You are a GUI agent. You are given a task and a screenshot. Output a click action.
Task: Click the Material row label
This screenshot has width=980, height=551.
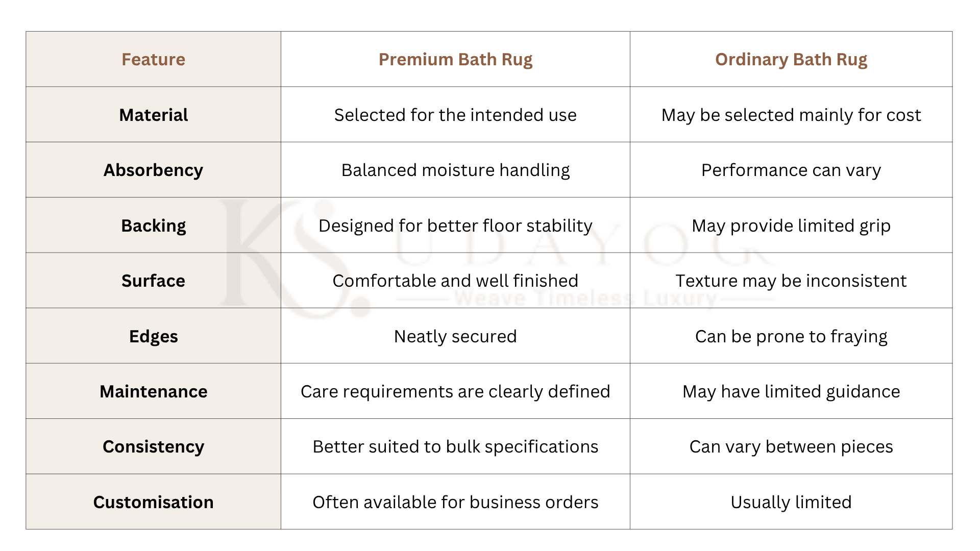(x=153, y=115)
